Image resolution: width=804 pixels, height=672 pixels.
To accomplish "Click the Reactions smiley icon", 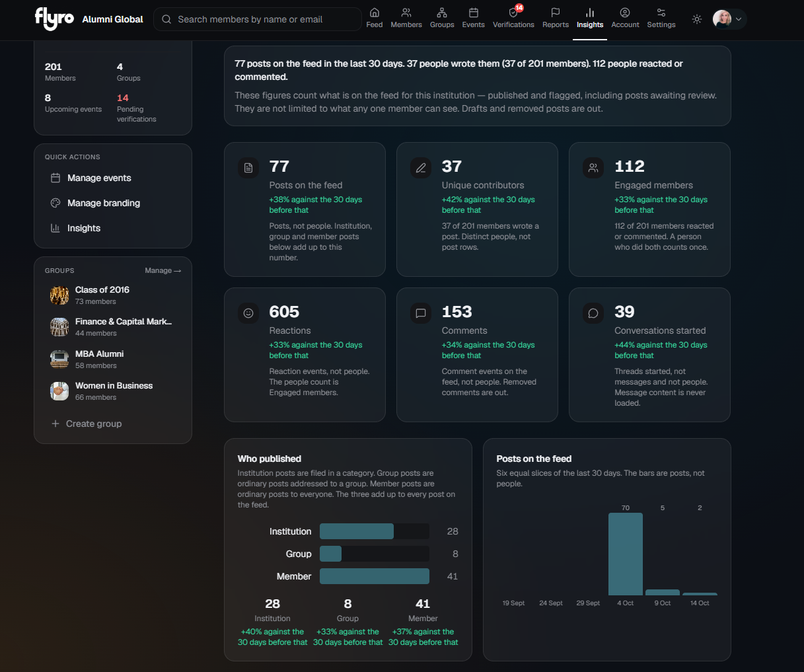I will [248, 313].
